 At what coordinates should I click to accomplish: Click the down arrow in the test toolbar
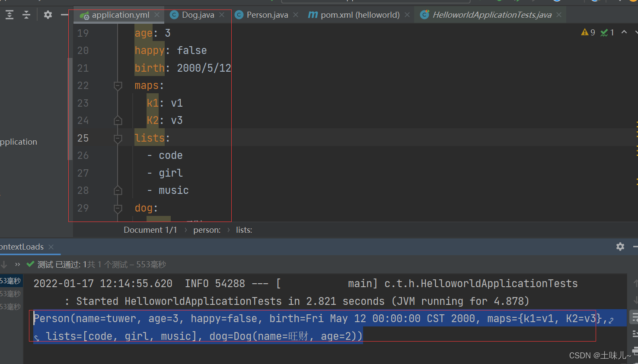point(4,264)
